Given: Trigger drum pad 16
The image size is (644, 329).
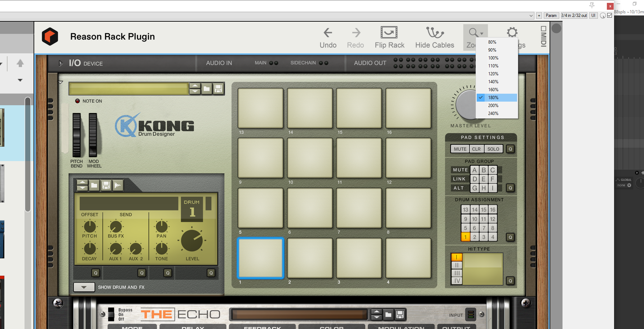Looking at the screenshot, I should click(409, 108).
